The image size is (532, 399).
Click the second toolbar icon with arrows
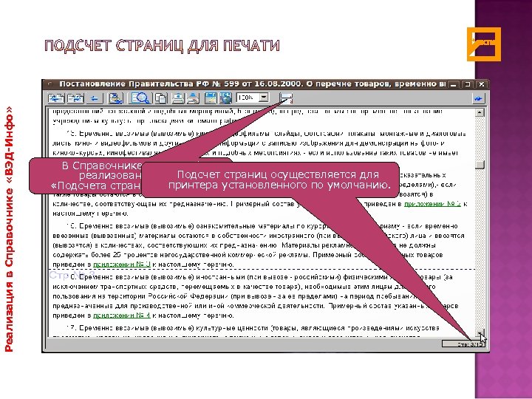coord(75,98)
